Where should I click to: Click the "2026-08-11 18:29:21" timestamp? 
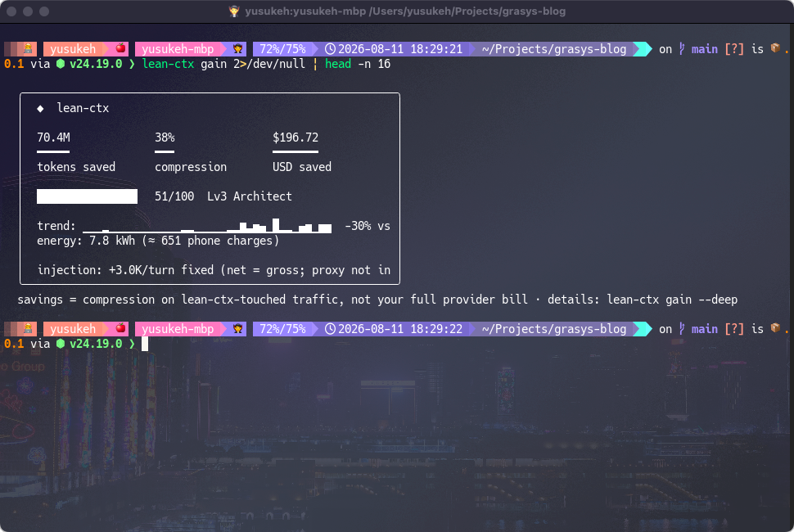click(400, 49)
